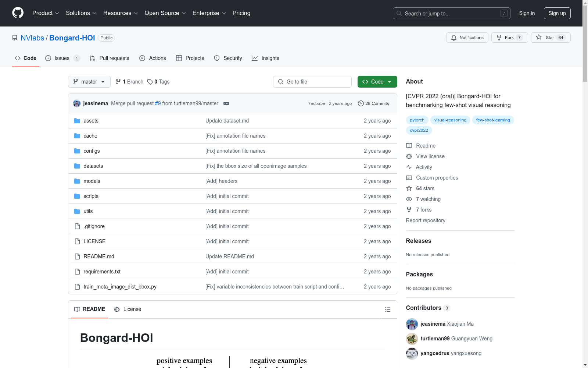Viewport: 588px width, 368px height.
Task: Go to the Pricing page
Action: click(x=241, y=13)
